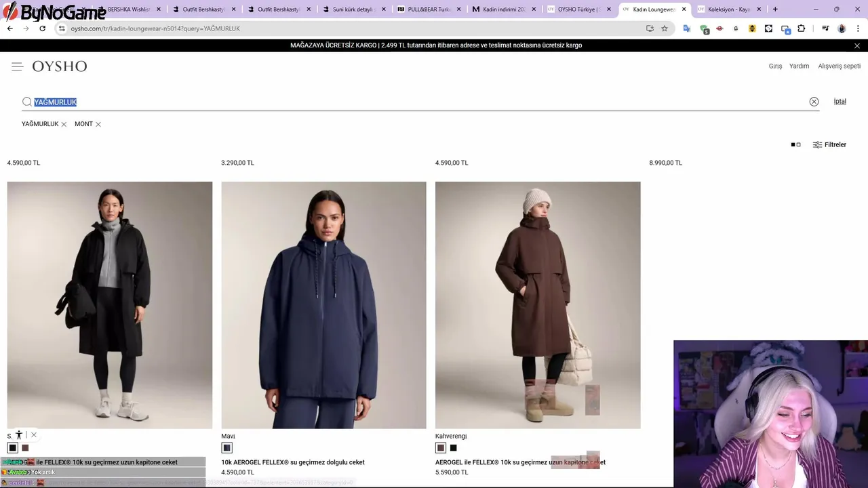Toggle the grid view layout icon
Image resolution: width=868 pixels, height=488 pixels.
tap(795, 144)
